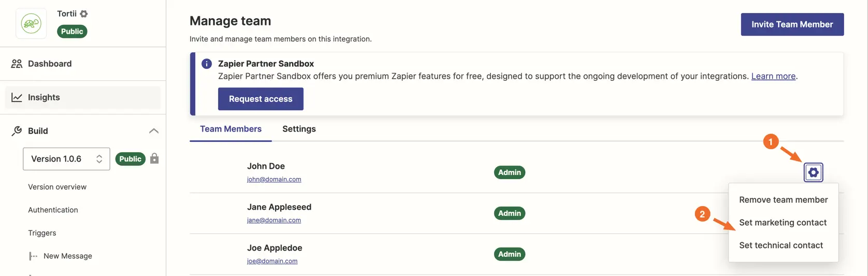Select Set technical contact option
868x276 pixels.
click(x=780, y=245)
